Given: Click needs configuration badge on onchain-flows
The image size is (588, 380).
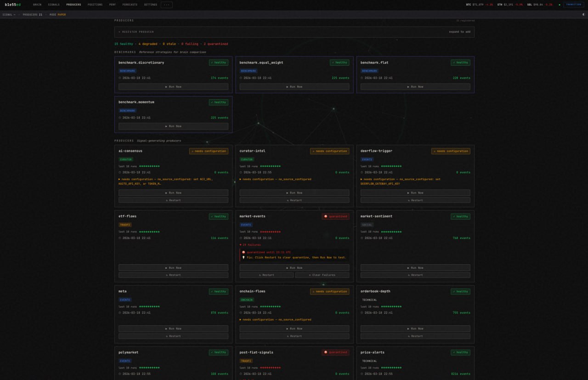Looking at the screenshot, I should (330, 291).
